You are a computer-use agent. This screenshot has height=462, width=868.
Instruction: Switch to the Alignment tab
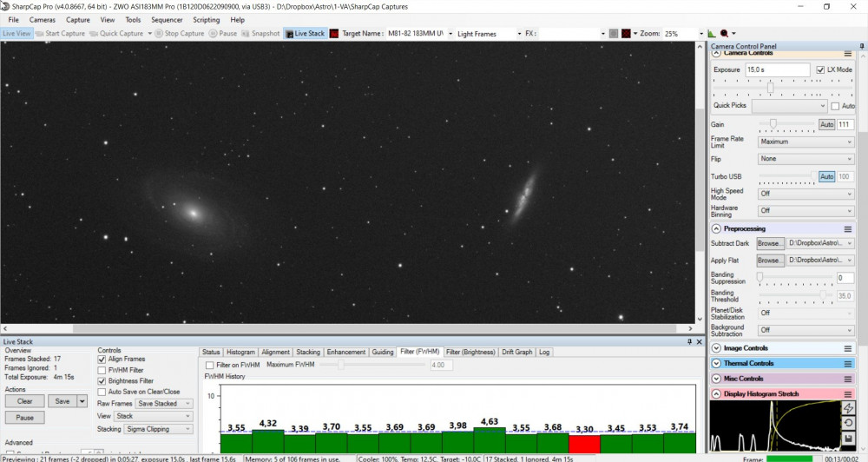(275, 353)
